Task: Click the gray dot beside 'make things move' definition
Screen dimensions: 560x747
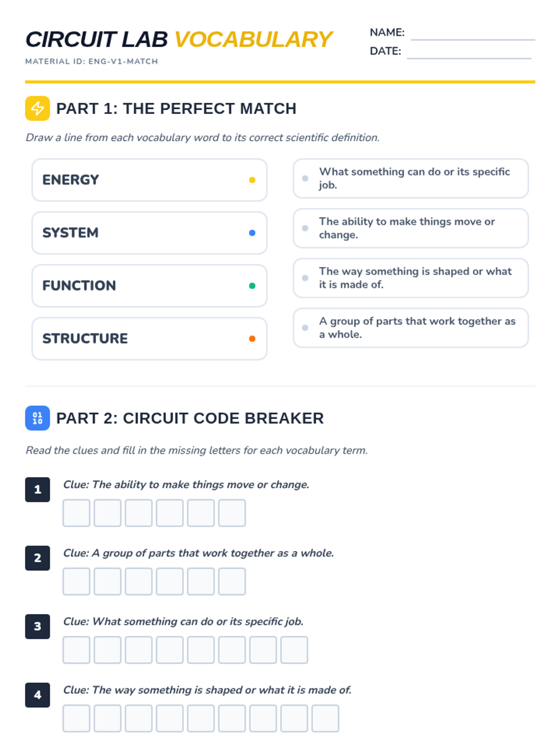Action: click(x=305, y=228)
